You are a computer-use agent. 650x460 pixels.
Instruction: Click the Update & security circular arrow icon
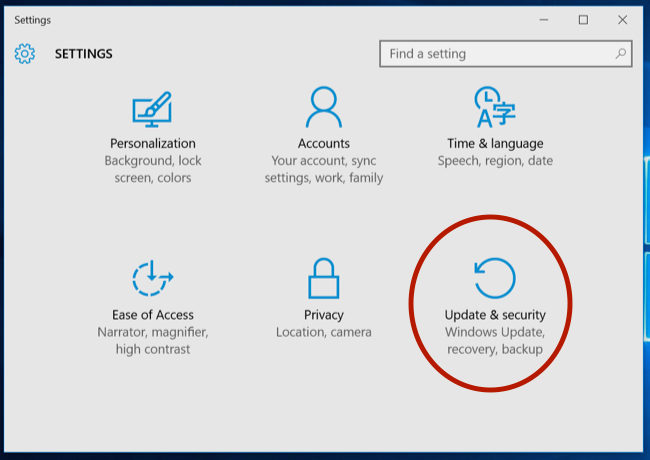[x=494, y=279]
